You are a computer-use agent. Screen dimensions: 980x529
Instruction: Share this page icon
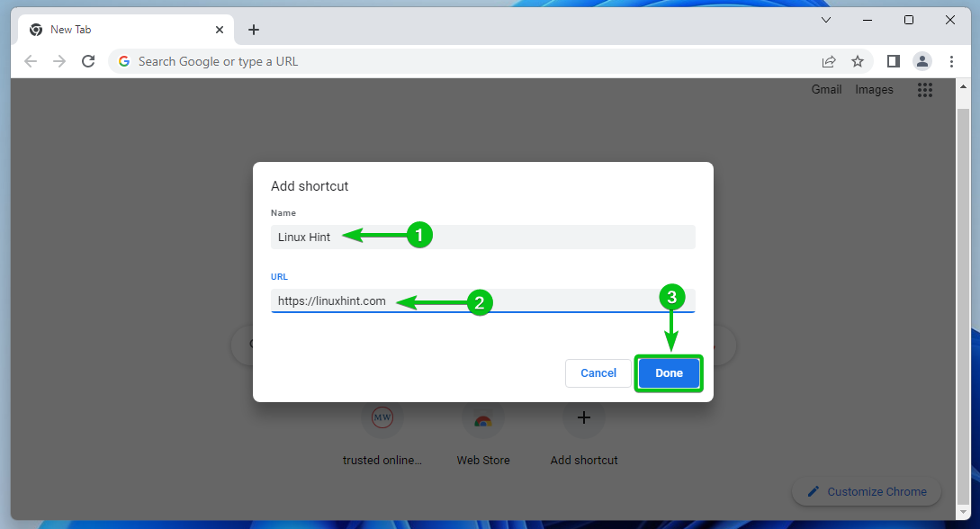coord(829,61)
